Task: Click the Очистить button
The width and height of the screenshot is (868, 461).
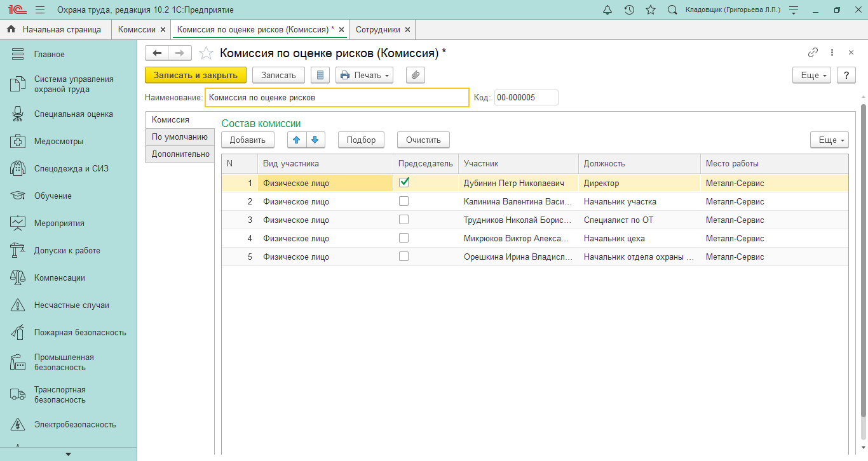Action: tap(423, 140)
